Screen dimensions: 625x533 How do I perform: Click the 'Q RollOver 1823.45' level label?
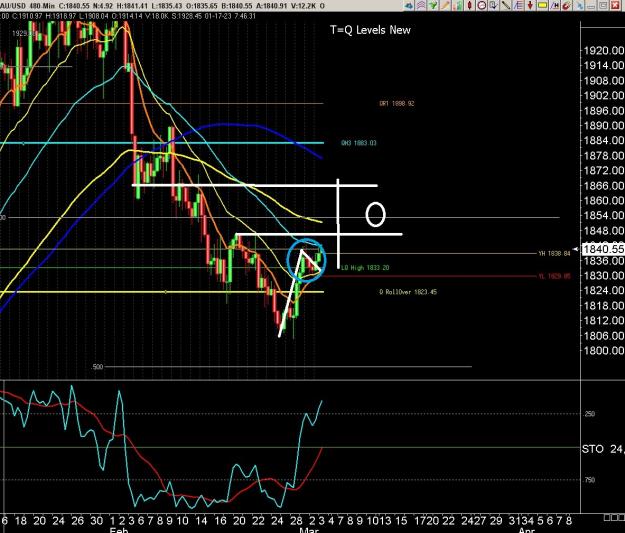click(408, 292)
